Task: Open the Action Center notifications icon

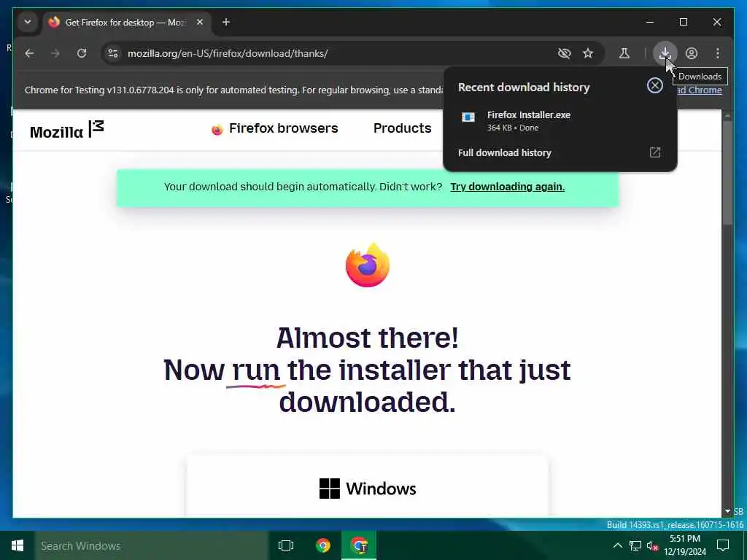Action: pos(723,545)
